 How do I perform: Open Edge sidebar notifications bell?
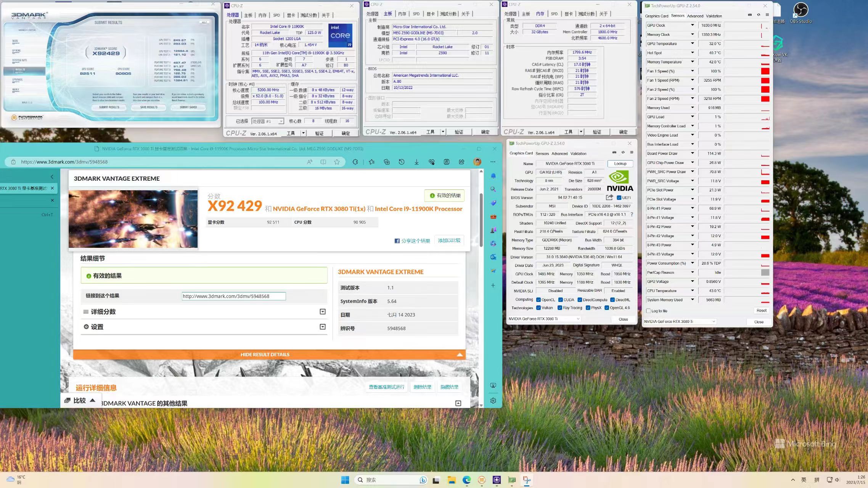click(493, 176)
